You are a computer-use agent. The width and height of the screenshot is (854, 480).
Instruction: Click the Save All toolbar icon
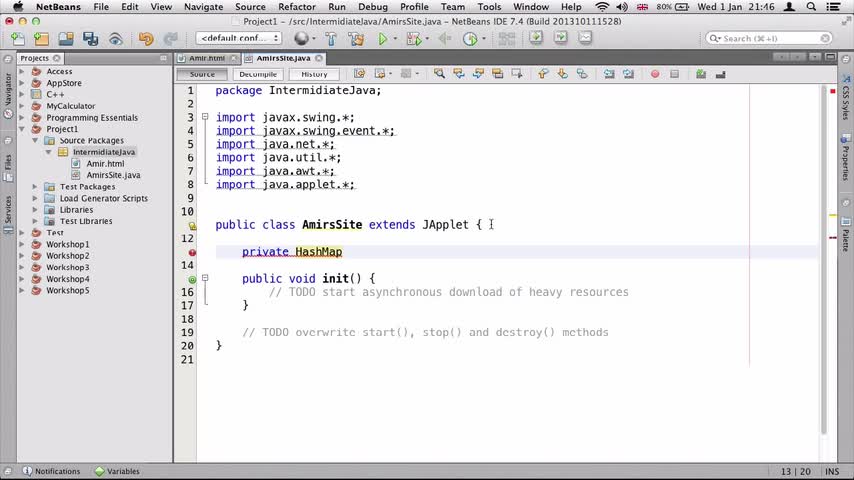(90, 39)
